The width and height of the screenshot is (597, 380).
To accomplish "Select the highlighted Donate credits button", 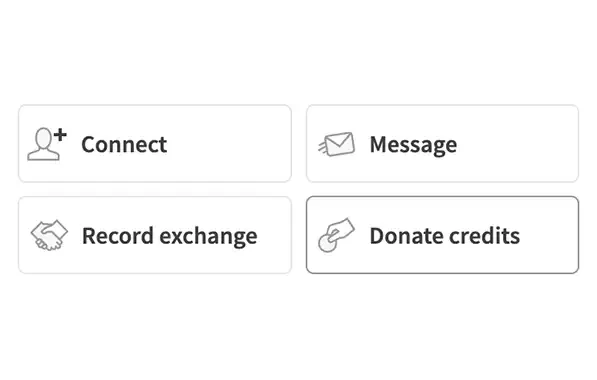I will [442, 235].
